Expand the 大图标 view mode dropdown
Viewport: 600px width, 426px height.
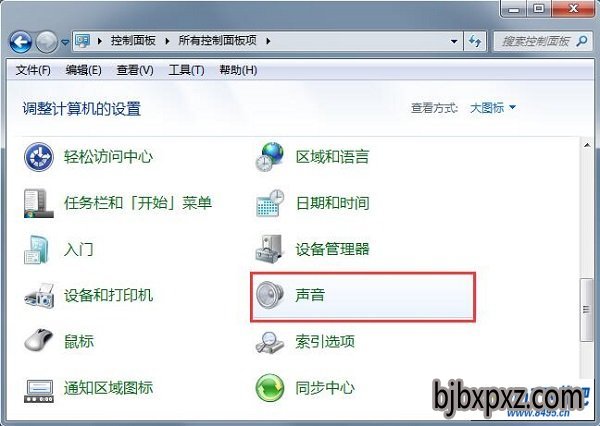(x=492, y=108)
